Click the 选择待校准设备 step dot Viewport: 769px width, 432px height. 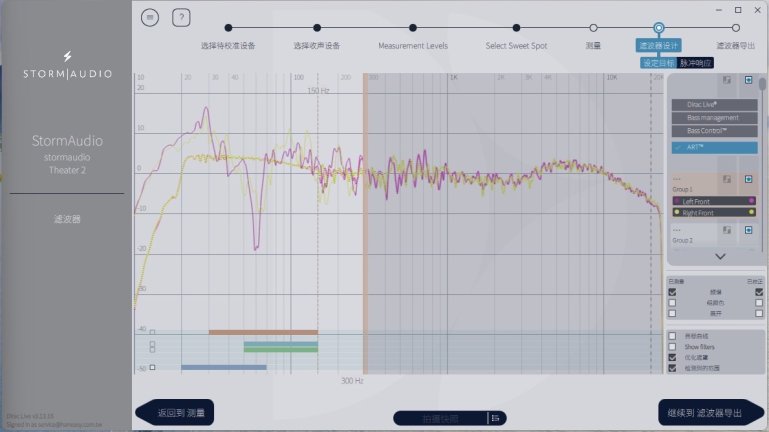[228, 28]
